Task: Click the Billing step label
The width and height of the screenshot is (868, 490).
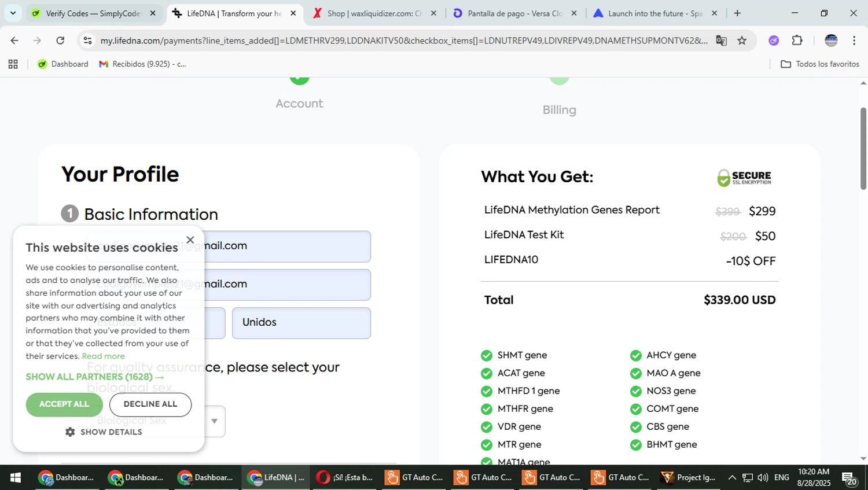Action: [x=559, y=110]
